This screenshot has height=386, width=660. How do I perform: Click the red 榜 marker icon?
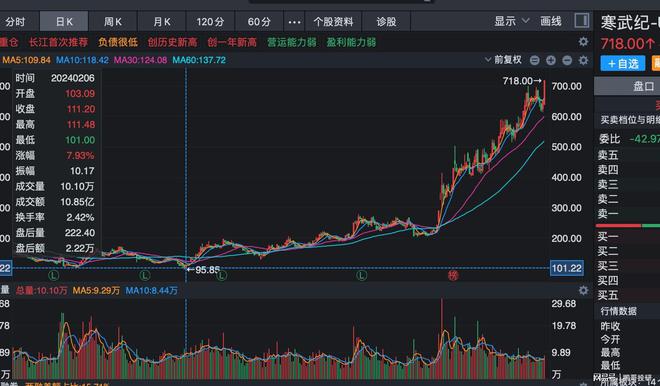coord(453,276)
